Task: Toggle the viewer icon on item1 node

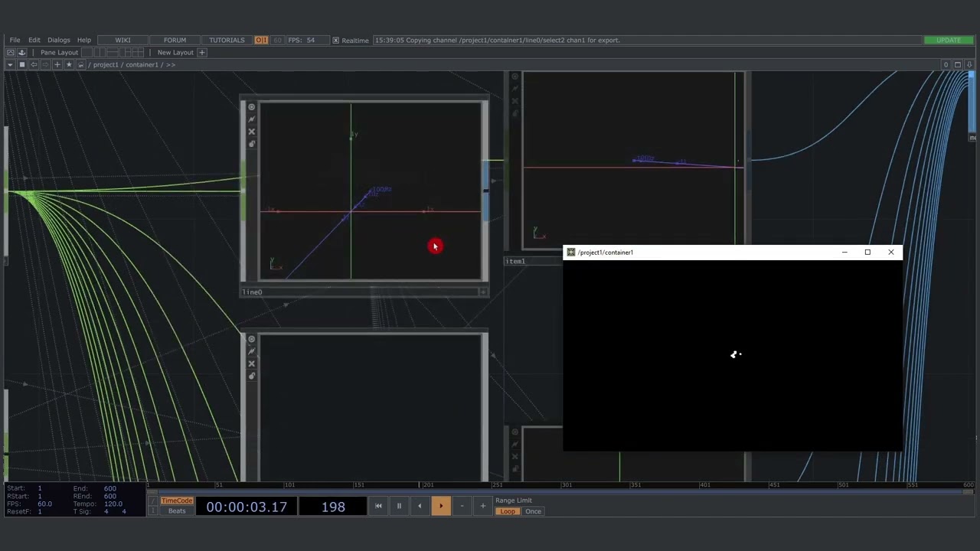Action: [x=514, y=77]
